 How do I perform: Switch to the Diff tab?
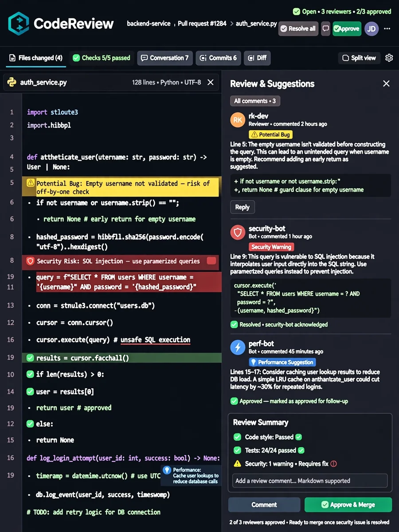[257, 58]
